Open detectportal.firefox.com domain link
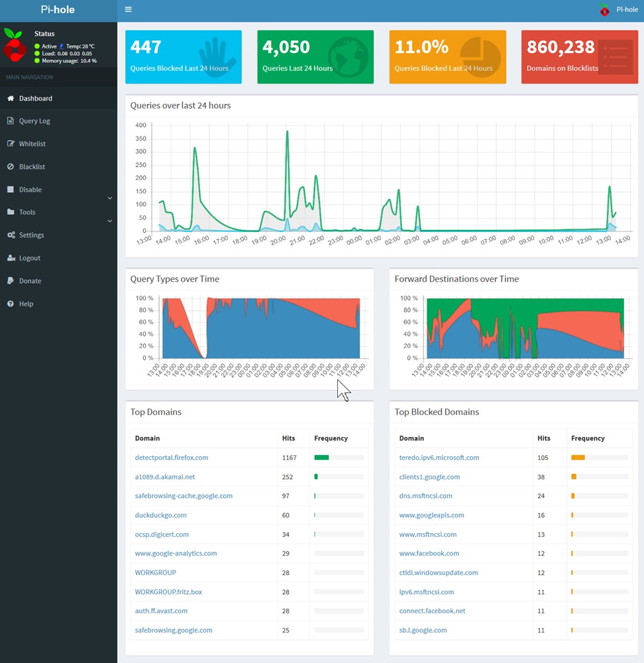Viewport: 644px width, 663px height. tap(172, 457)
